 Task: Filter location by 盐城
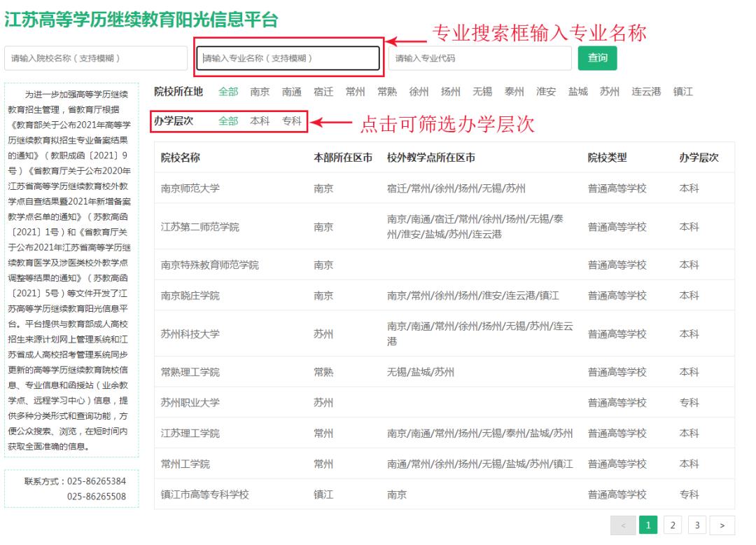click(x=577, y=92)
